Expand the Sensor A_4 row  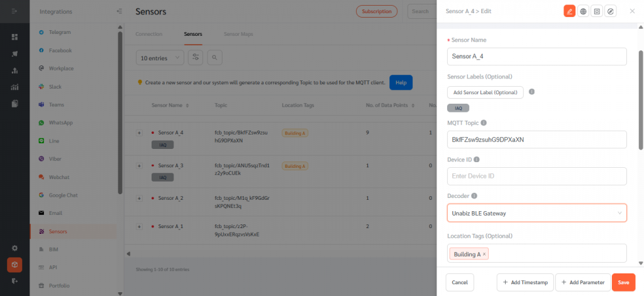139,133
